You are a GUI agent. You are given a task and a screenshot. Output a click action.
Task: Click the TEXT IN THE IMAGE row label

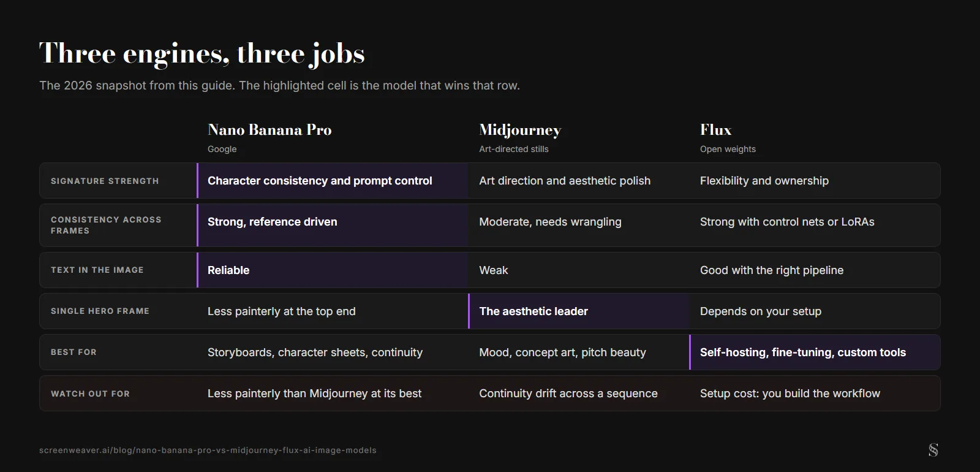point(97,270)
